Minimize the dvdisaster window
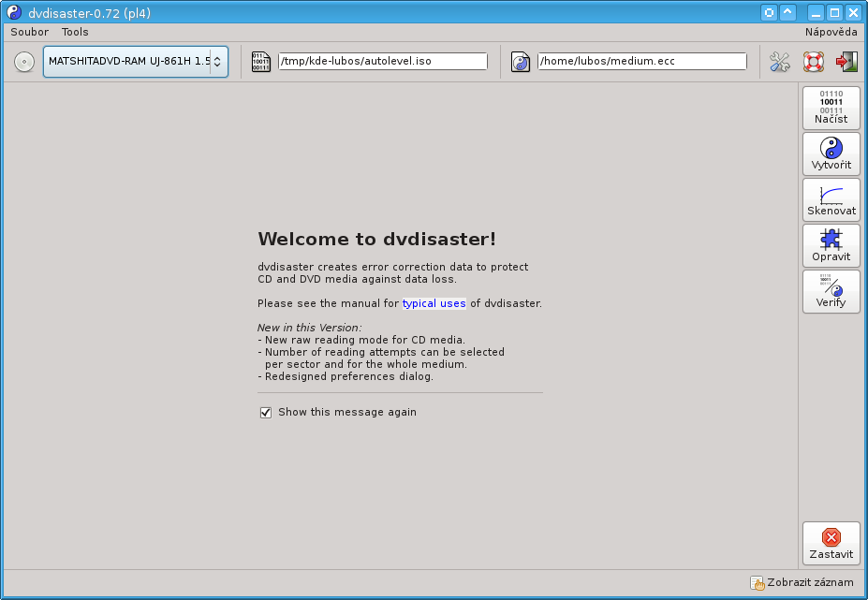 [x=816, y=12]
